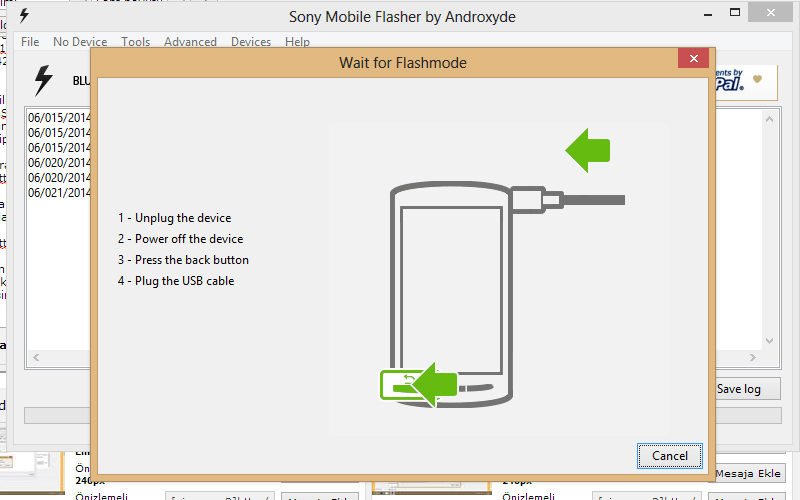Click the heart icon beside PayPal
800x500 pixels.
(757, 79)
